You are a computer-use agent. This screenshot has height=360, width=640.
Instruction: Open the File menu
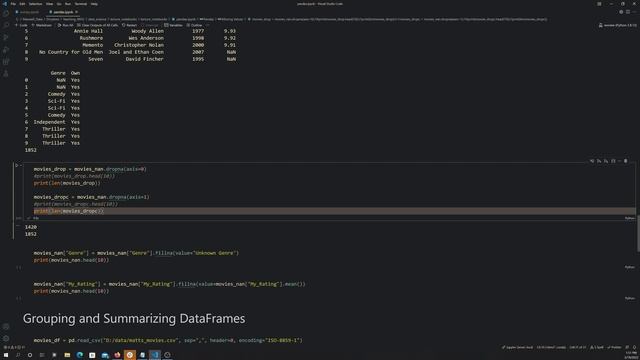tap(13, 4)
